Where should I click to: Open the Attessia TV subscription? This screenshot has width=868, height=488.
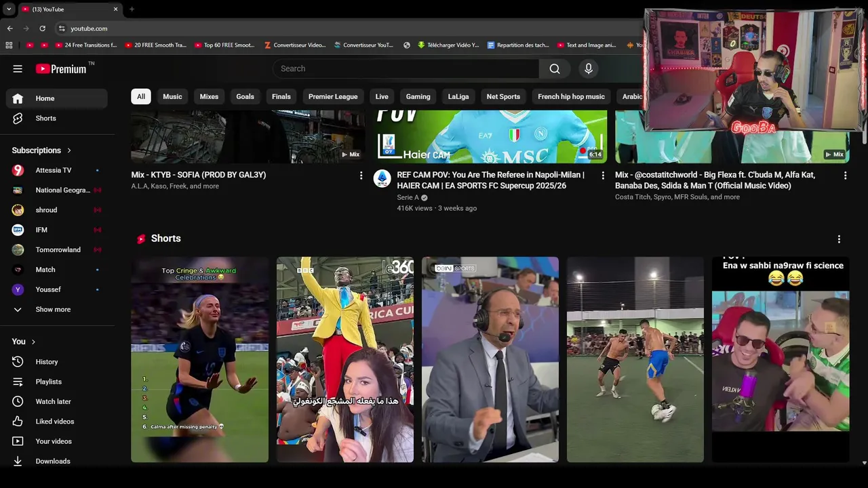(56, 170)
